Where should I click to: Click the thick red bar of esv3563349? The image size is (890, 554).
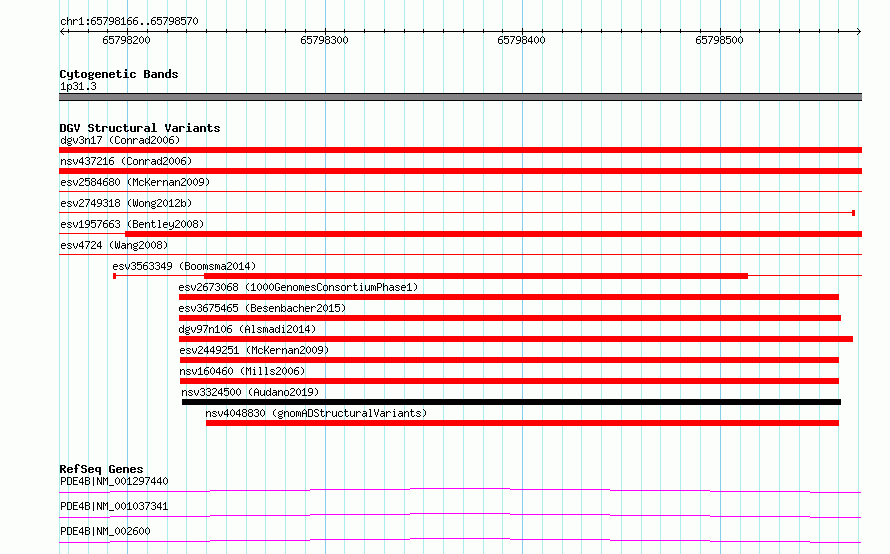(476, 276)
